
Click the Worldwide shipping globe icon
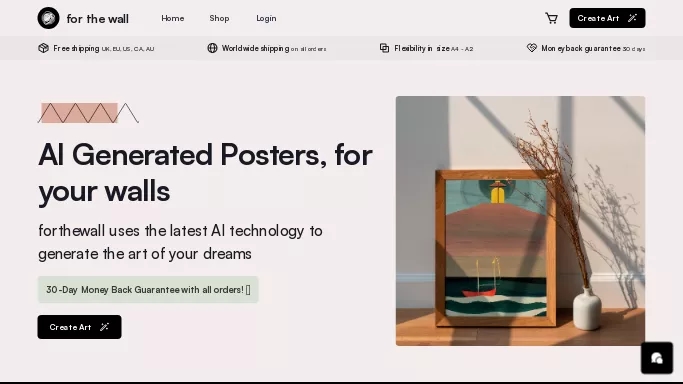pos(212,48)
